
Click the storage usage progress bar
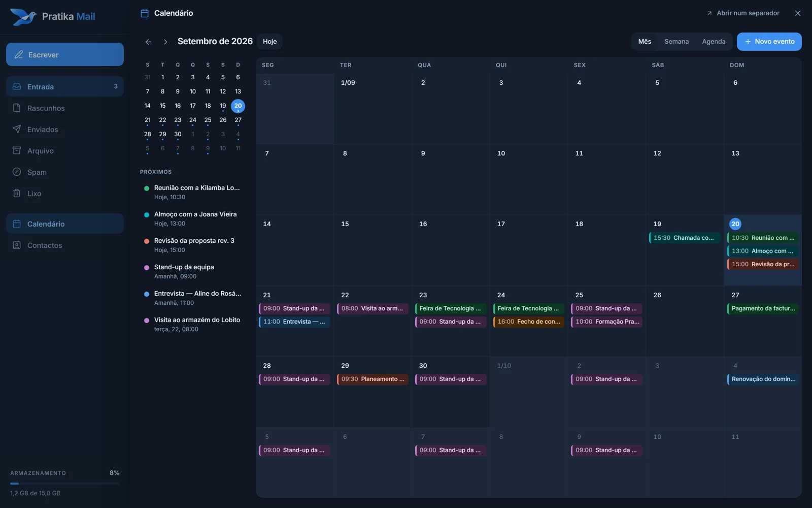[x=65, y=484]
